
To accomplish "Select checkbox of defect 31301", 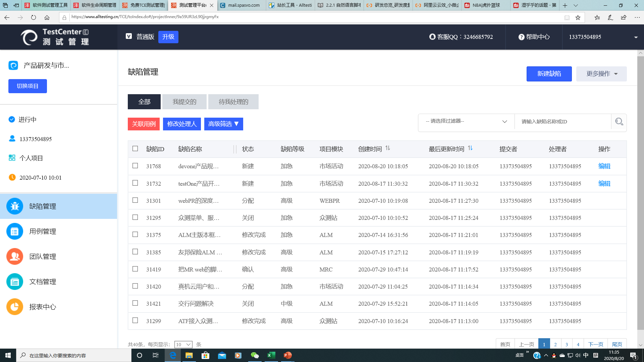I will (135, 200).
